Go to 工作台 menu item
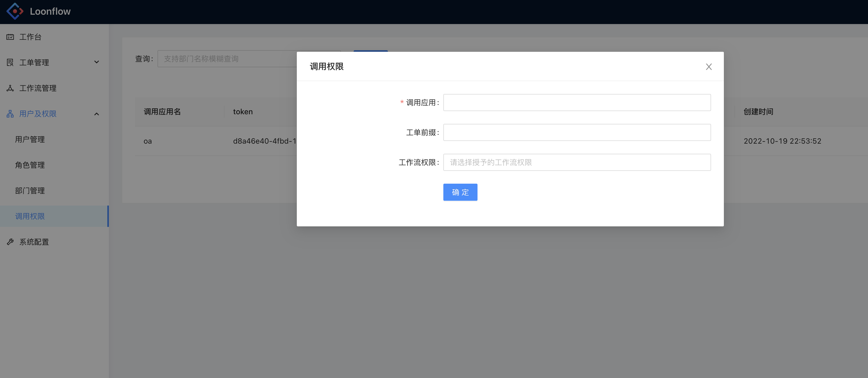868x378 pixels. [54, 37]
